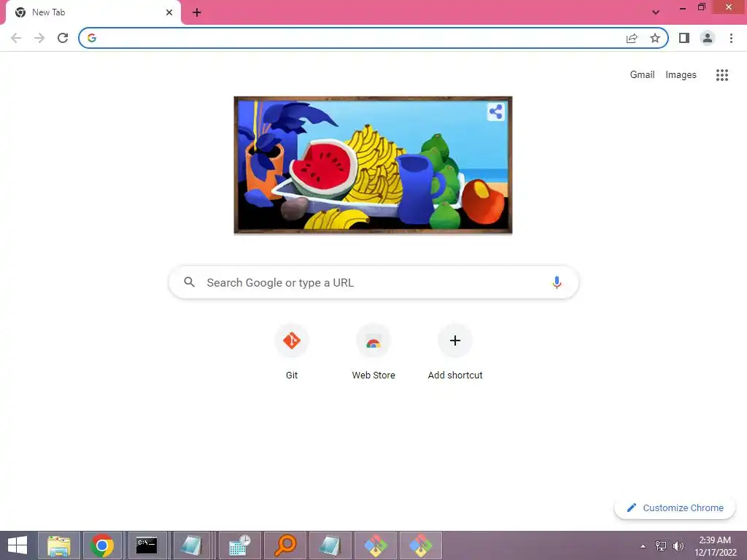Open the calendar-with-clock taskbar app
Screen dimensions: 747x560
click(x=239, y=545)
